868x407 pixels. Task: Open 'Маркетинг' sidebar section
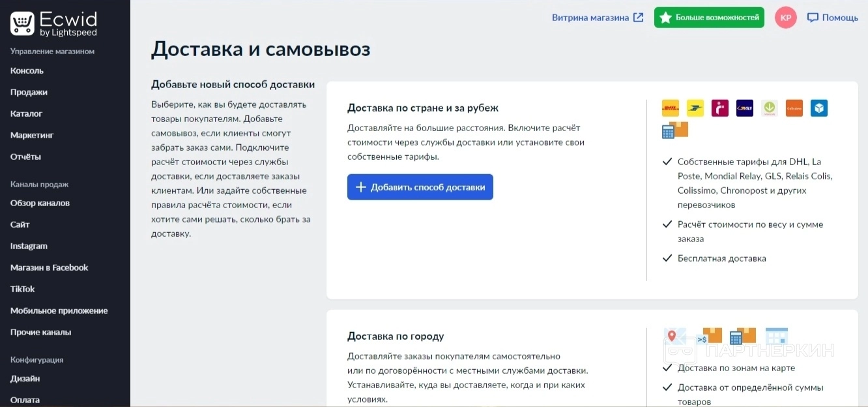[32, 135]
